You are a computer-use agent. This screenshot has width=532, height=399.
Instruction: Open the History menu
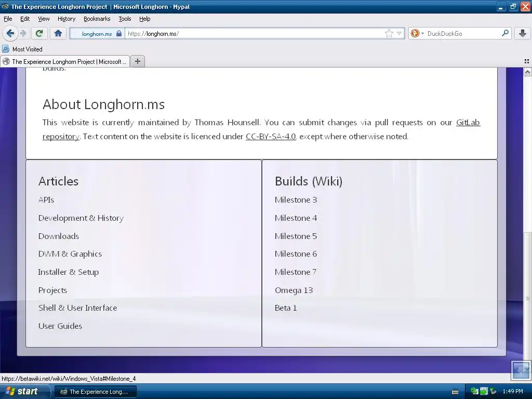[66, 19]
